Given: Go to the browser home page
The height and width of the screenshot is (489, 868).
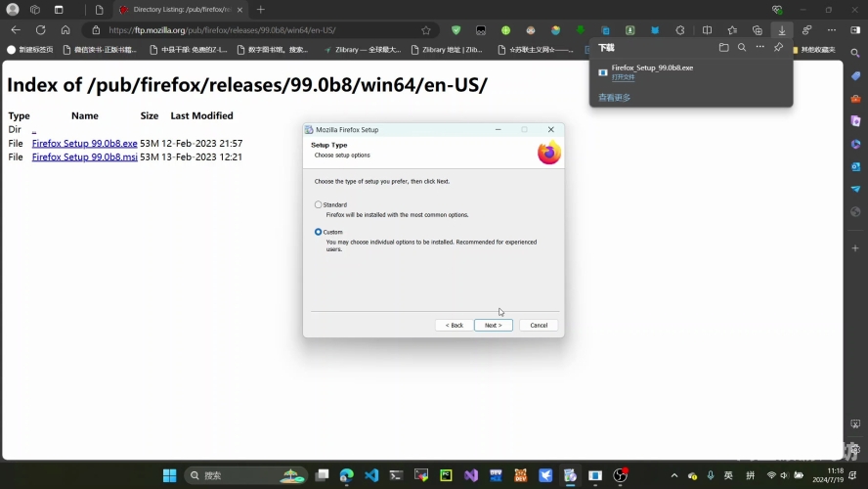Looking at the screenshot, I should pos(65,30).
